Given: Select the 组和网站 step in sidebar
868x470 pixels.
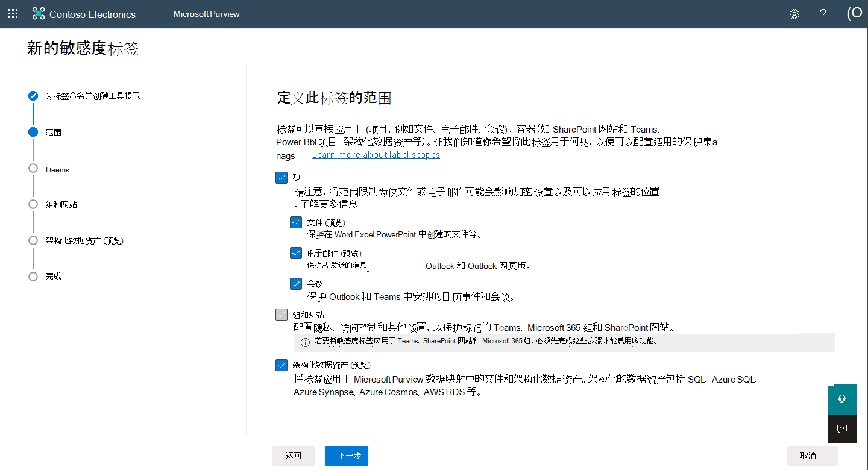Looking at the screenshot, I should [x=61, y=204].
